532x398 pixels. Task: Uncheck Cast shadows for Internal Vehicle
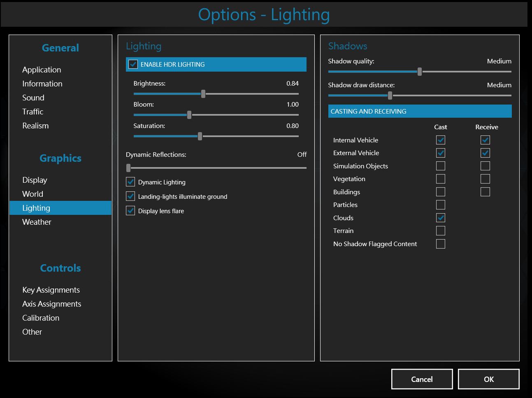(x=440, y=140)
